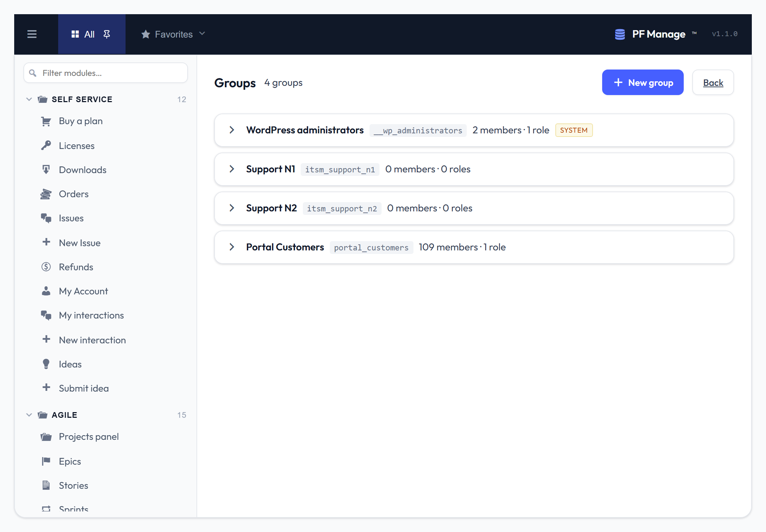Open the Epics module
This screenshot has height=532, width=766.
[70, 461]
